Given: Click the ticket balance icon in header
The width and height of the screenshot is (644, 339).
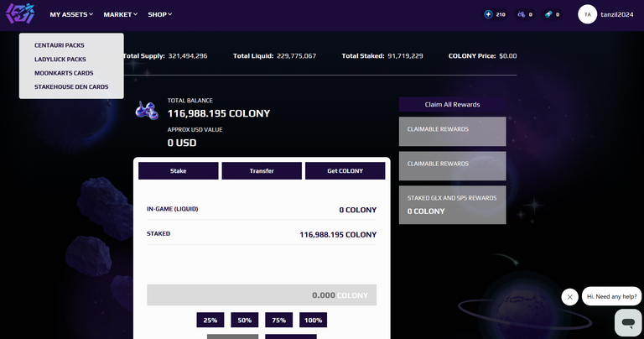Looking at the screenshot, I should (548, 14).
